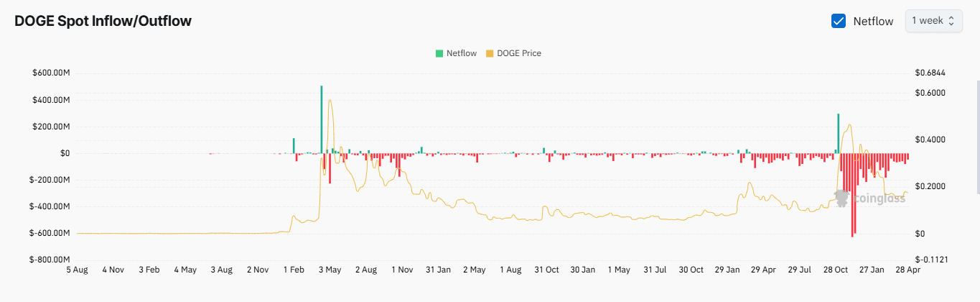The image size is (980, 302).
Task: Click the 2 Aug date label
Action: click(365, 270)
